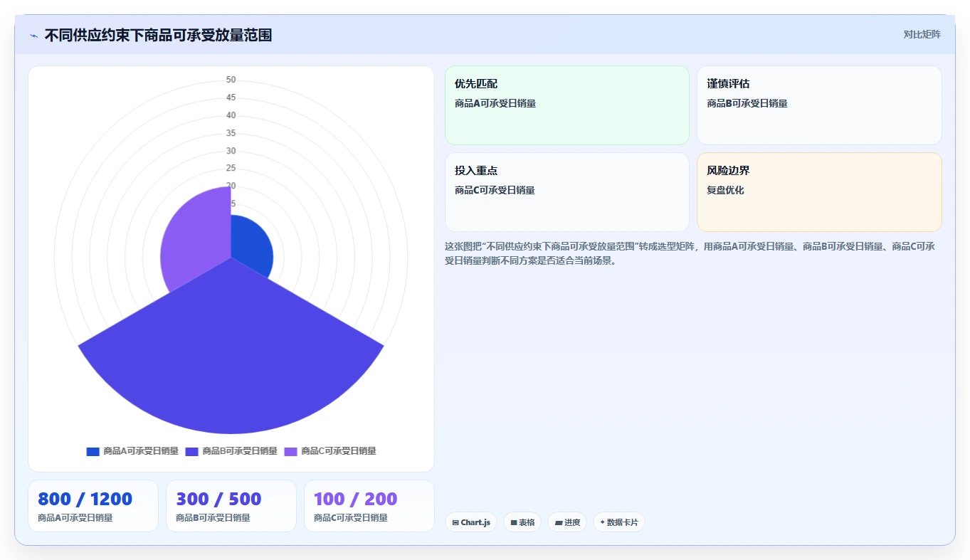
Task: Click the axis tick label 50
Action: pos(231,80)
